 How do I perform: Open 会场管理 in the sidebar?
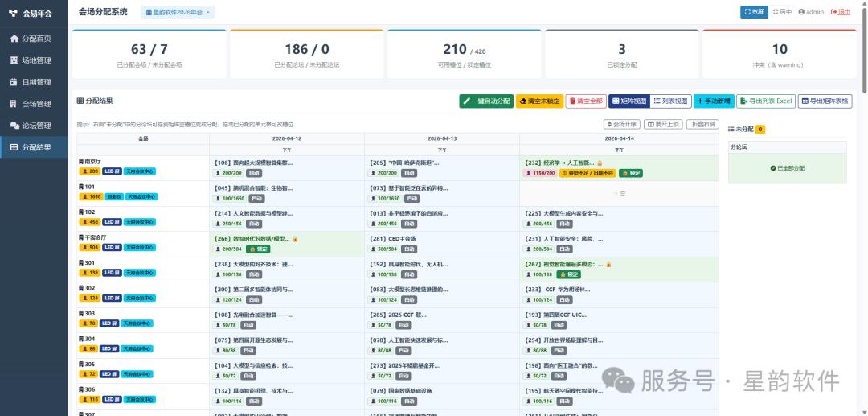34,104
